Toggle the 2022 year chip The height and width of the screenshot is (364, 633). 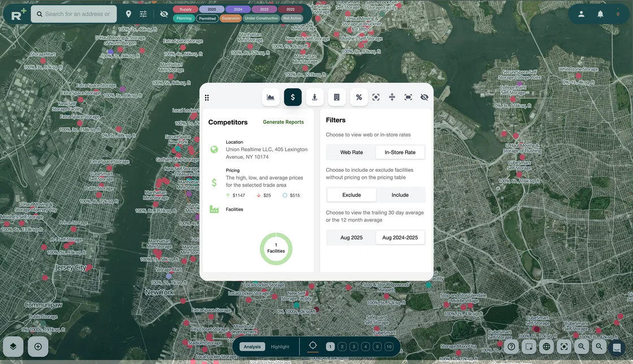pyautogui.click(x=291, y=9)
